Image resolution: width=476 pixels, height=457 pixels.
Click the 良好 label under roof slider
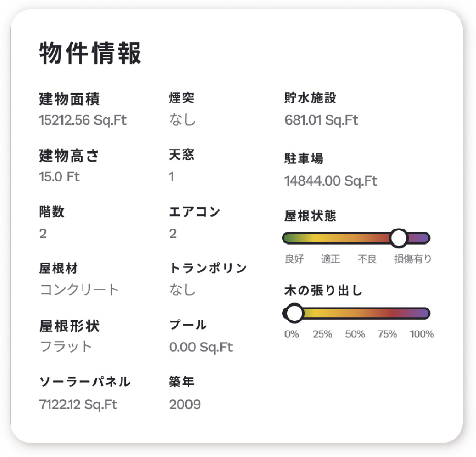coord(294,259)
